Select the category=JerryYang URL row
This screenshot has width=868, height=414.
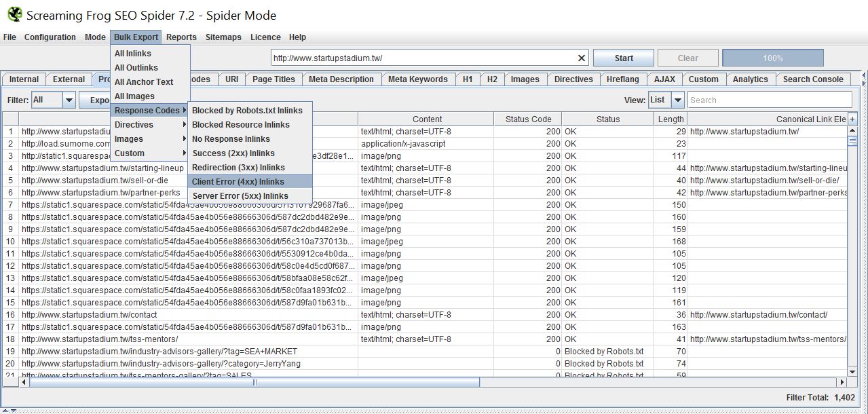(x=426, y=364)
